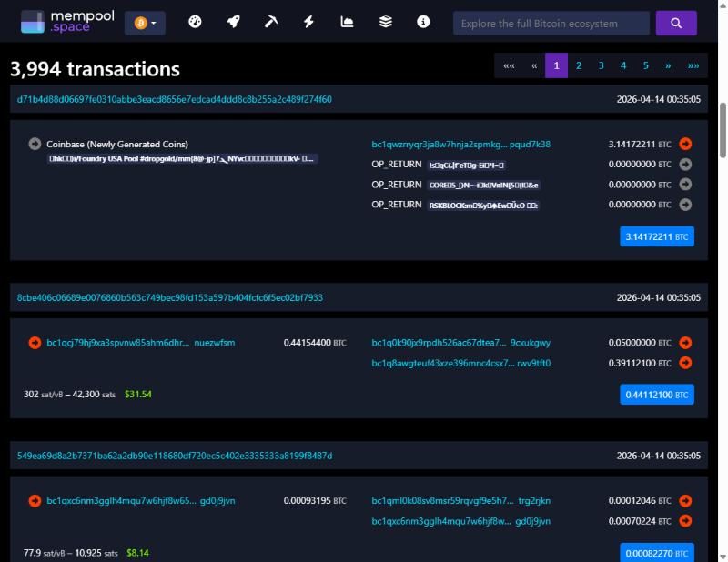The image size is (728, 562).
Task: Open input address bc1qxc6nm3gglh4mqu7w6hjf8w65... gd0j9jvn
Action: click(x=141, y=501)
